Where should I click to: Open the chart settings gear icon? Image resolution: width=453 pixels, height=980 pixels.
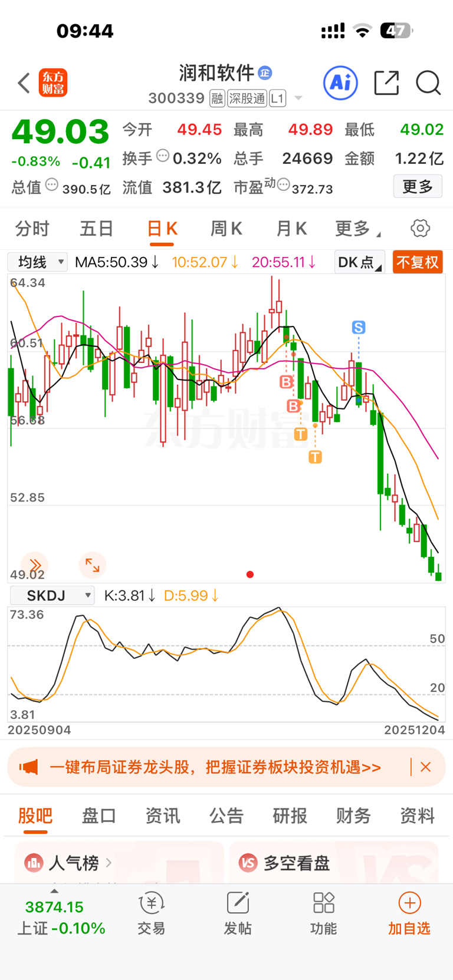click(420, 228)
